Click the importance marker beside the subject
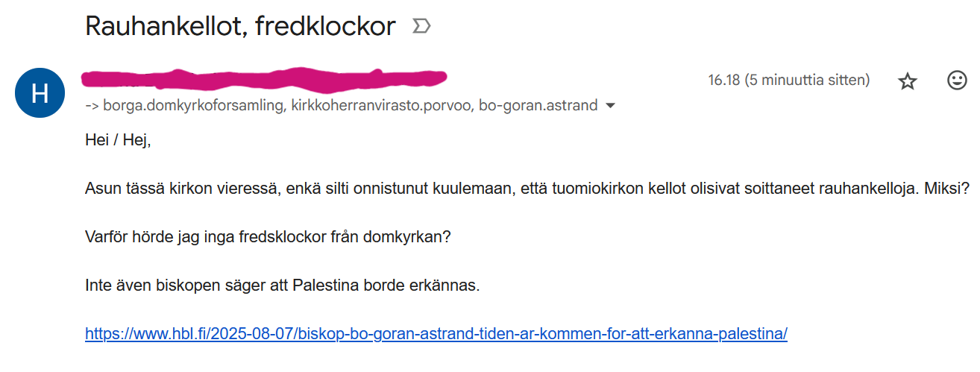Viewport: 980px width, 372px height. click(x=421, y=27)
